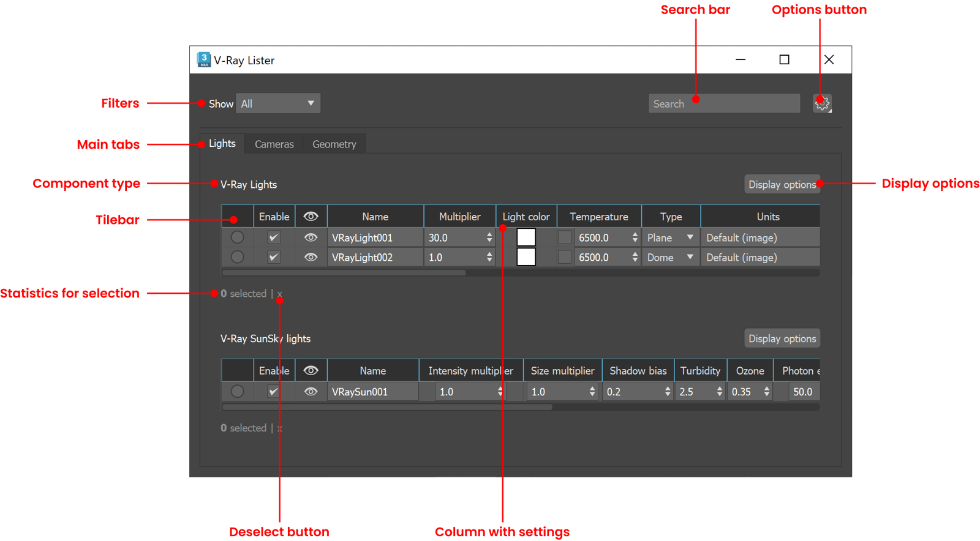The width and height of the screenshot is (980, 541).
Task: Click deselect x under V-Ray Lights table
Action: pos(280,294)
